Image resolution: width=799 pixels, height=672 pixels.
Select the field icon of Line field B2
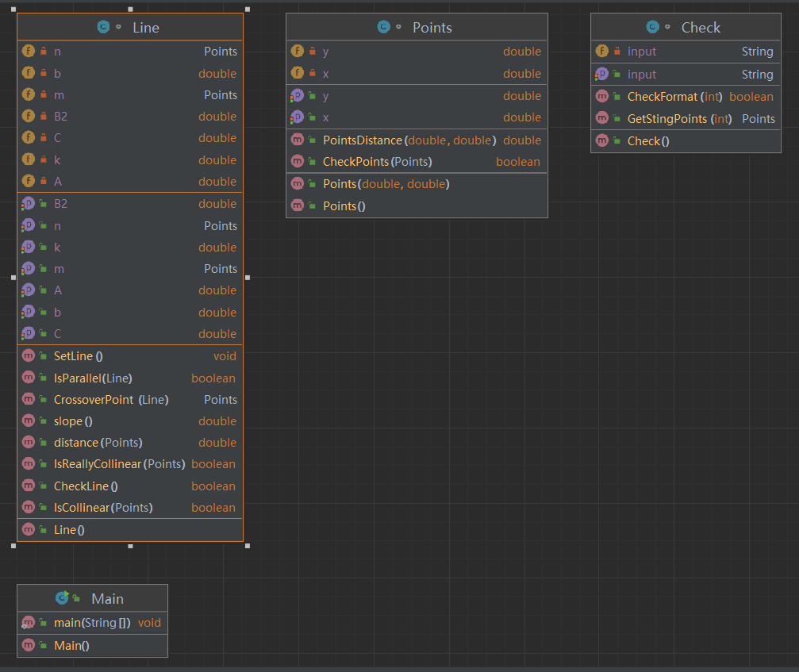tap(29, 116)
